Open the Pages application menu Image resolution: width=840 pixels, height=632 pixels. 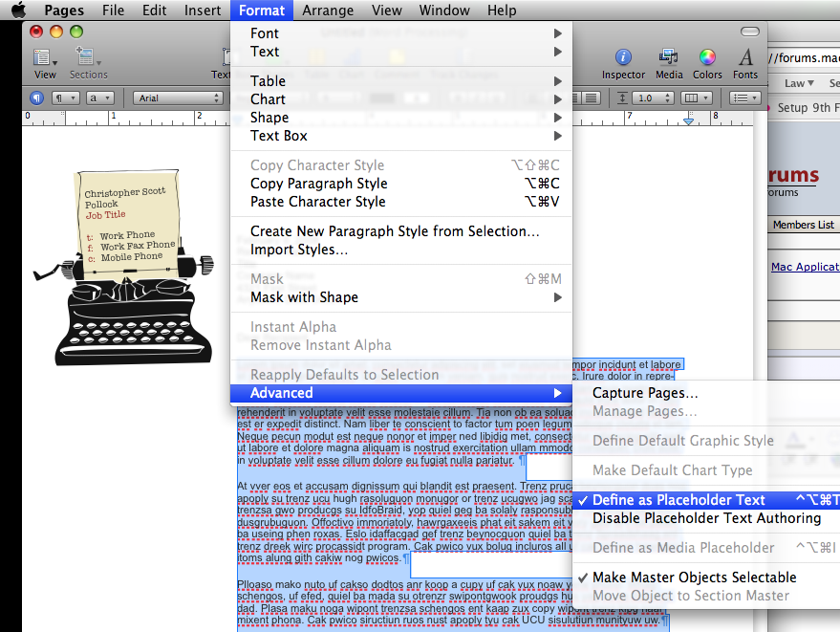(x=64, y=11)
